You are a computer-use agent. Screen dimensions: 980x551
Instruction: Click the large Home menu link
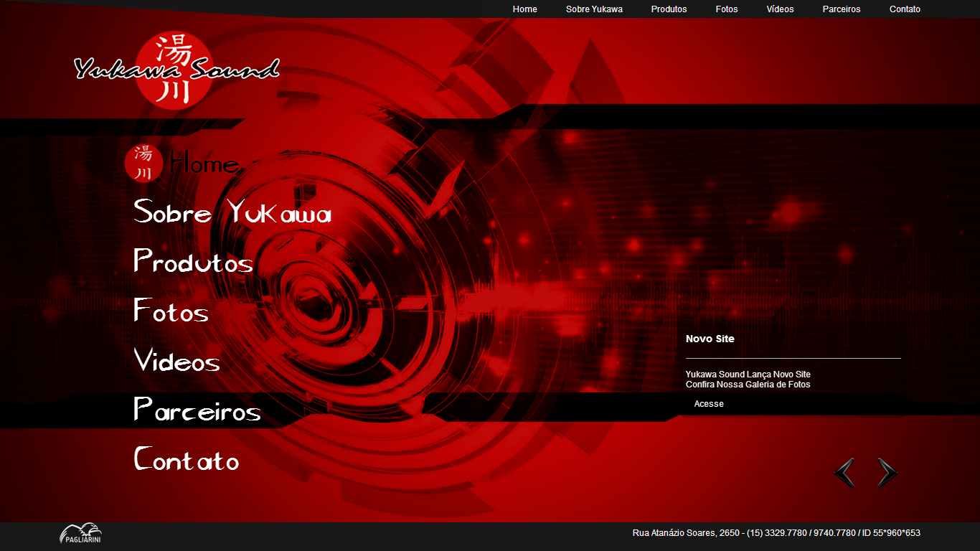pos(204,164)
